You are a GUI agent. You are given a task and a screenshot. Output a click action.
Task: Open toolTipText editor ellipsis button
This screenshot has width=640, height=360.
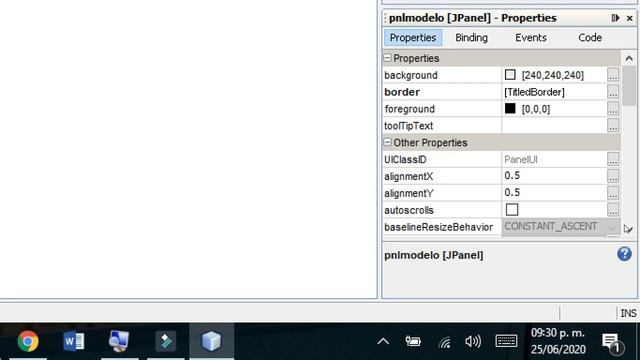coord(613,126)
